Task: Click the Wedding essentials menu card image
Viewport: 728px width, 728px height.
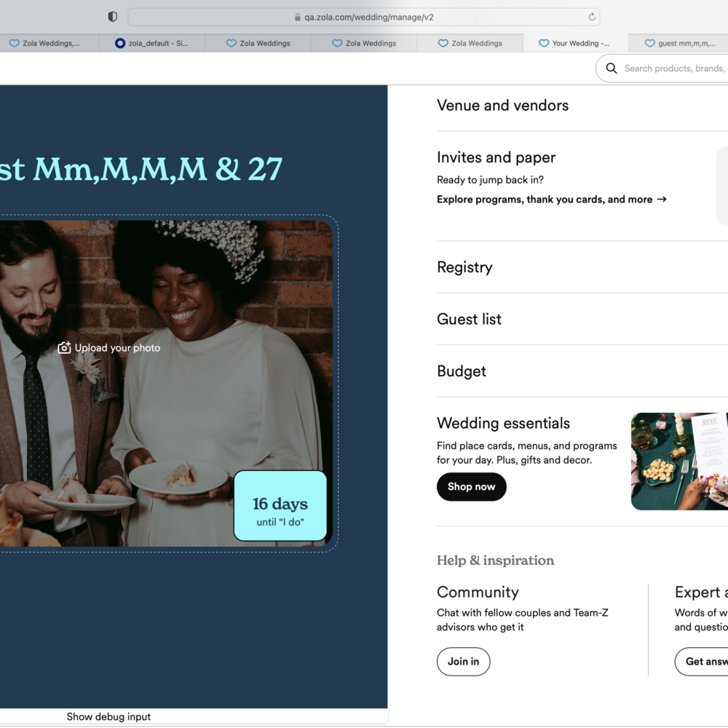Action: tap(679, 462)
